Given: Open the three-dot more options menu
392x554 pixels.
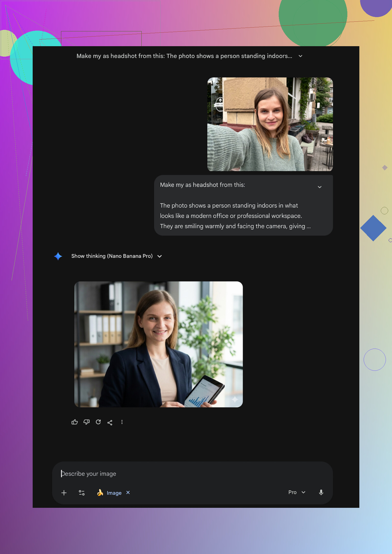Looking at the screenshot, I should [x=122, y=422].
